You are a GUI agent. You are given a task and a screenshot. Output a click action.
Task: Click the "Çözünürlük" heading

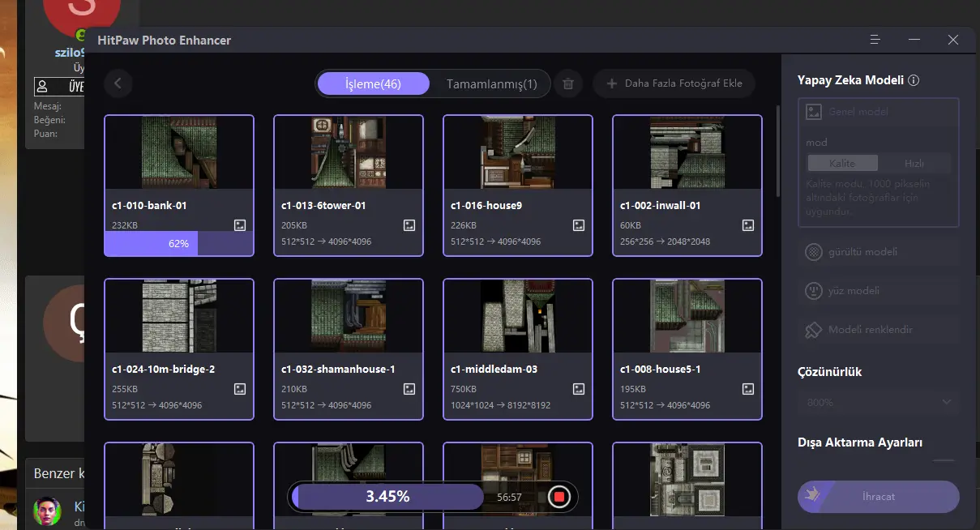pos(829,372)
